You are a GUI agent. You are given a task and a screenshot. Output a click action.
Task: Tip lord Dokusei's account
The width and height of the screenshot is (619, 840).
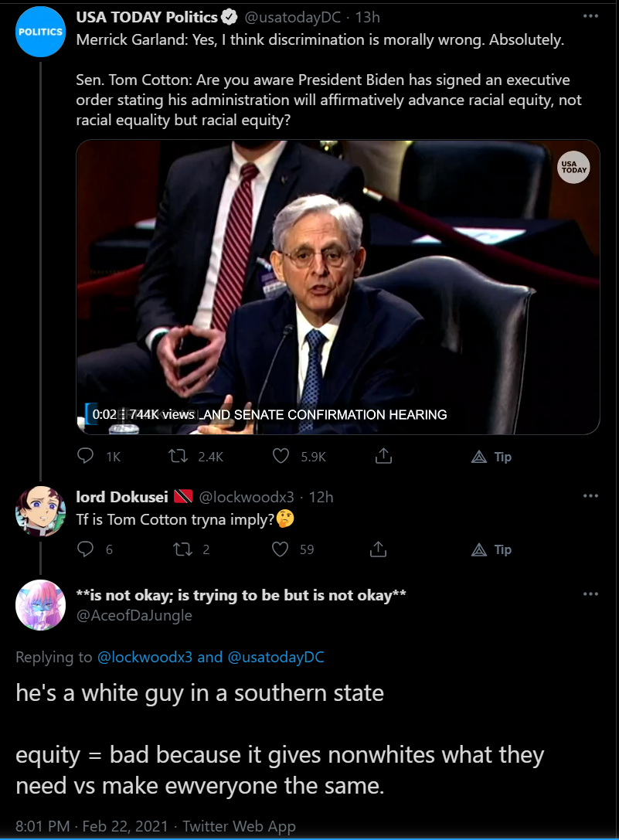491,549
